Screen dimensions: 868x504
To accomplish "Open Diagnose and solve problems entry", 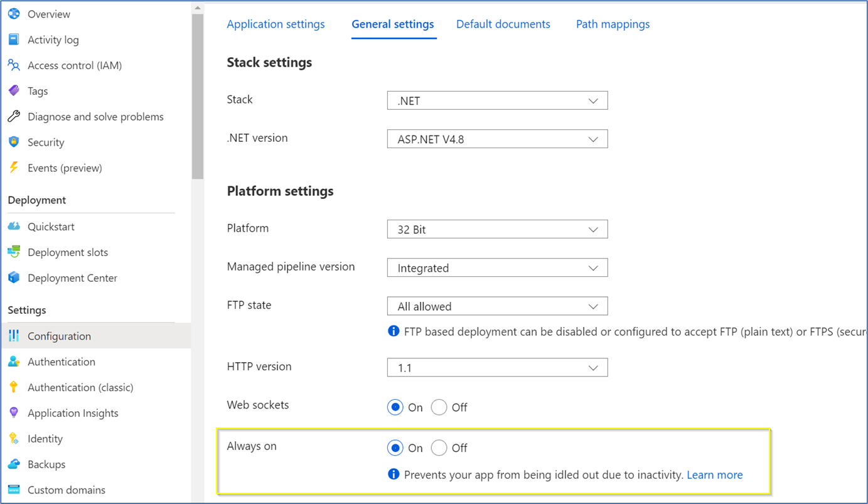I will 95,117.
